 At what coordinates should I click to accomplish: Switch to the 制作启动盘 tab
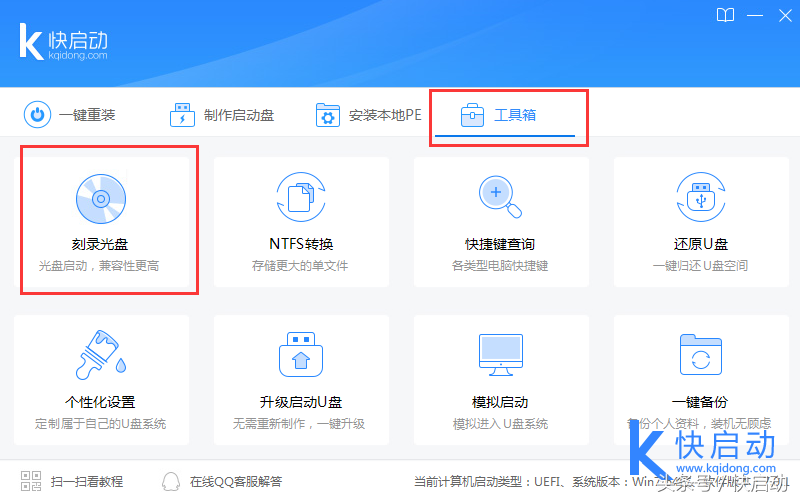[239, 115]
